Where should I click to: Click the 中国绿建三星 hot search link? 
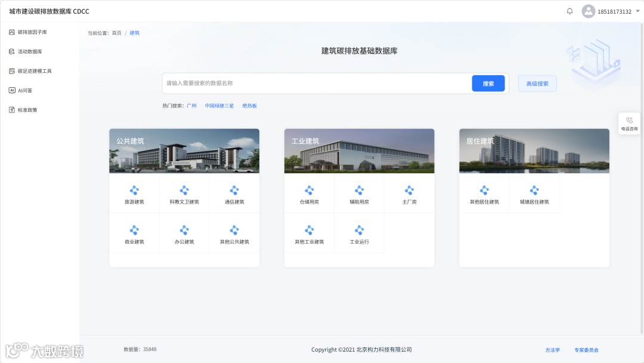[x=219, y=106]
